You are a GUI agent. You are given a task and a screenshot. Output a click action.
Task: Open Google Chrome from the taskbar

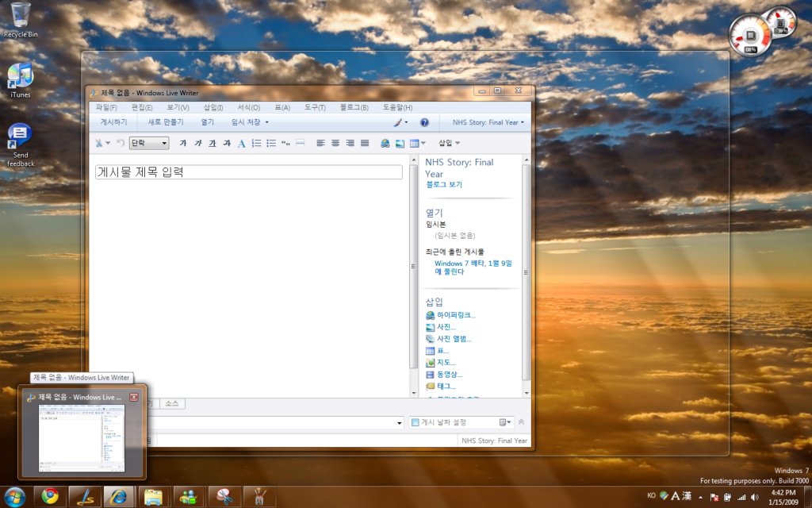coord(50,497)
